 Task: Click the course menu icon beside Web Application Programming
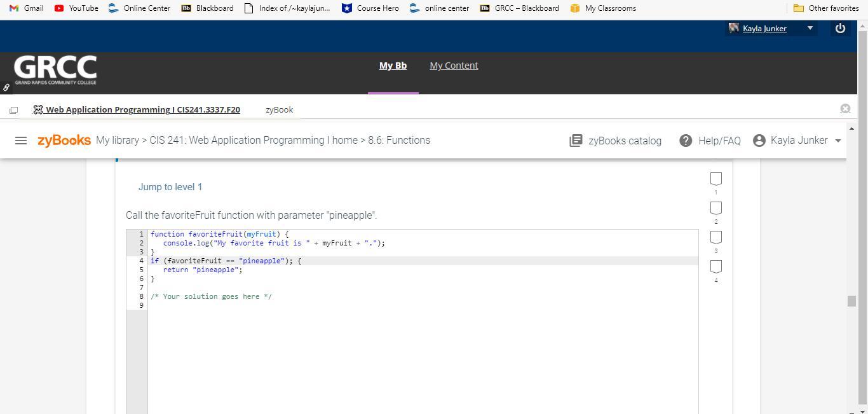(38, 109)
